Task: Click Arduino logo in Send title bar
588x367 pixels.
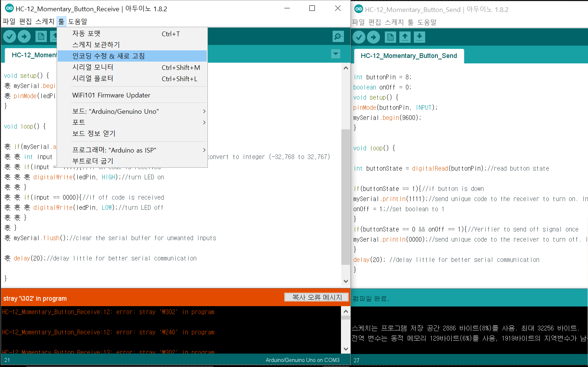Action: [358, 9]
